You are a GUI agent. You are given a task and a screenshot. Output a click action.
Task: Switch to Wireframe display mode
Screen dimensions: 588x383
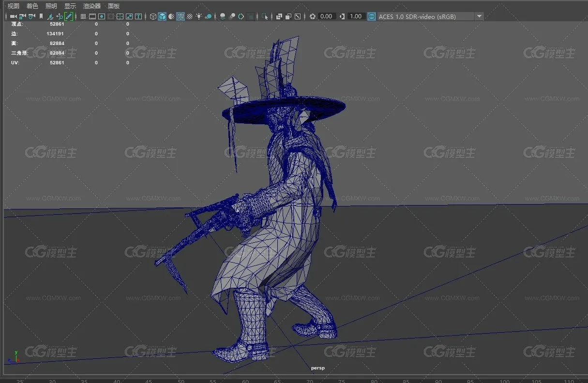click(x=153, y=16)
